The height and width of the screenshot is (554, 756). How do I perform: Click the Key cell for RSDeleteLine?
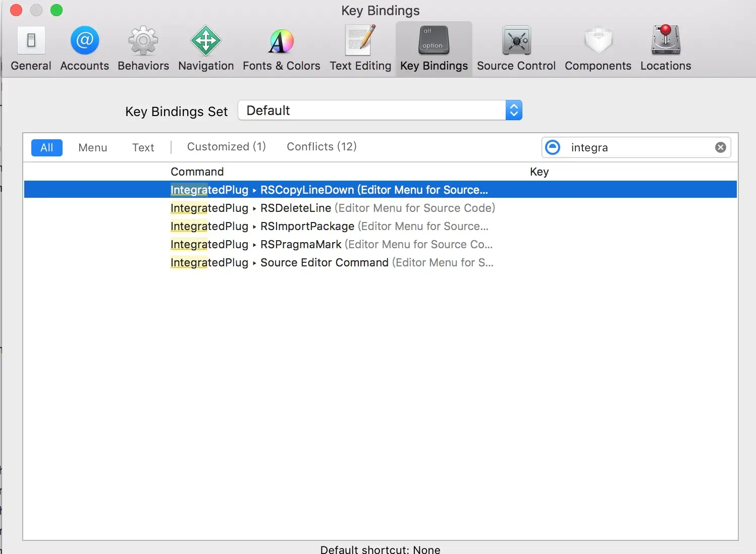click(x=631, y=208)
